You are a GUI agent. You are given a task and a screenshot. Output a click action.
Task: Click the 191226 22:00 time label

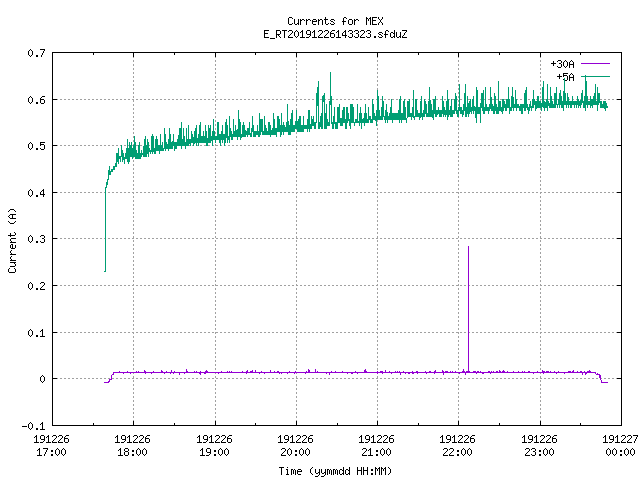458,446
